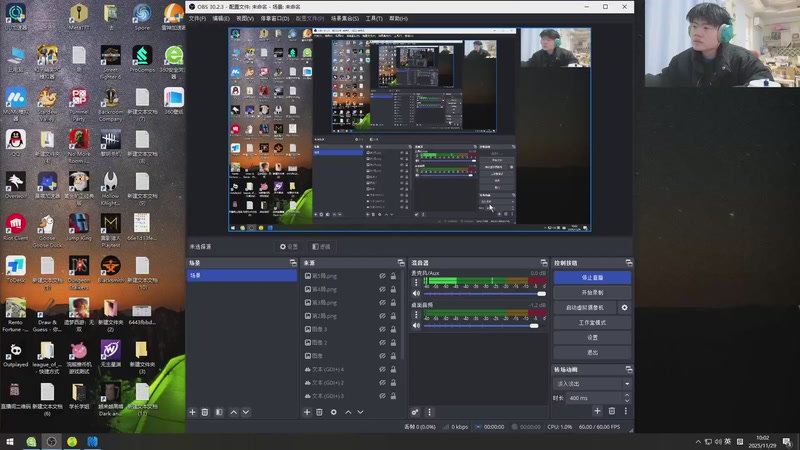Open the 麦克风/Aux three-dot options menu
Screen dimensions: 800x450
(416, 282)
